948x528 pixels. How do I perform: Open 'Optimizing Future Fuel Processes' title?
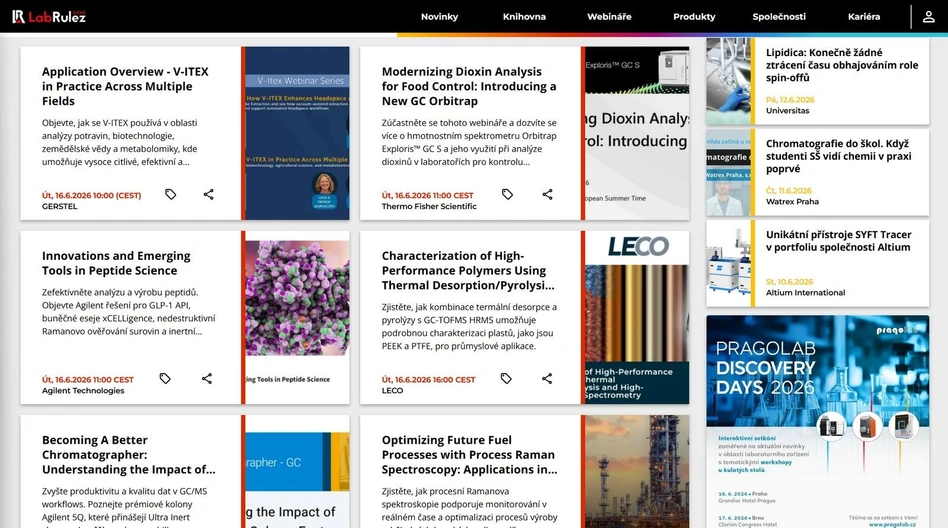point(470,455)
